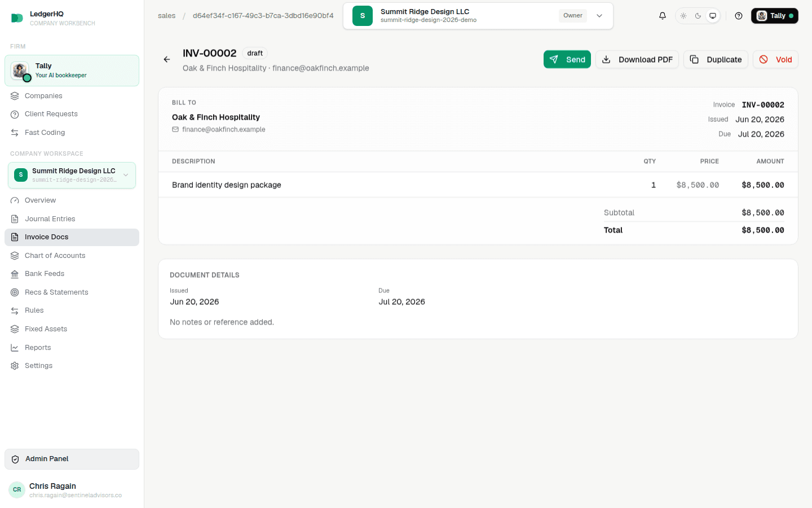Click the draft status badge

coord(255,53)
